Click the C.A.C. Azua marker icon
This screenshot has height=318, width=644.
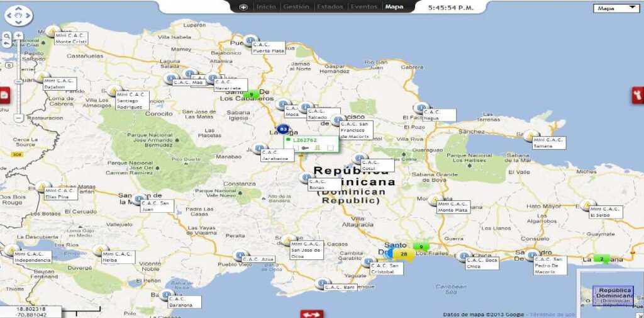coord(240,256)
